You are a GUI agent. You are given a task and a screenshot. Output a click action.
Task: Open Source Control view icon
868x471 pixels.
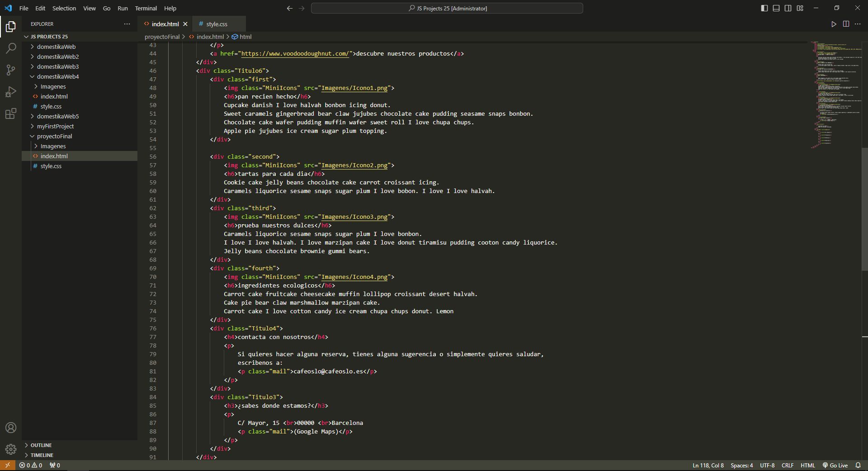coord(11,70)
